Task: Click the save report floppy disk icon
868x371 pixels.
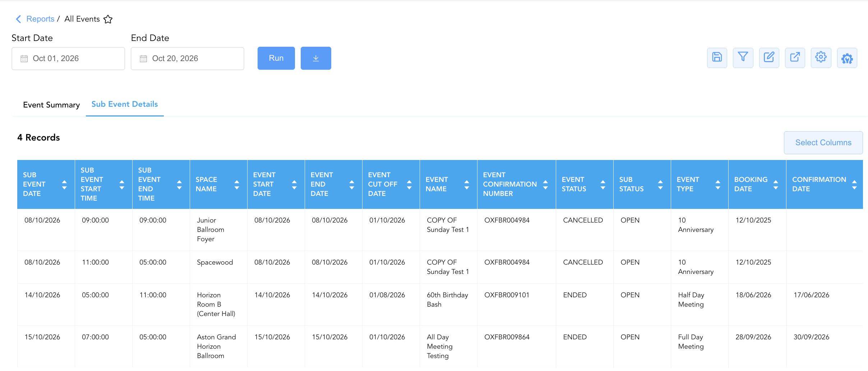Action: (x=717, y=58)
